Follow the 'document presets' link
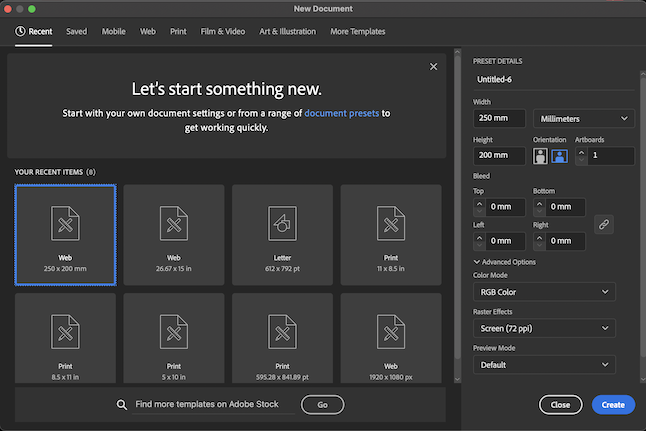Screen dimensions: 646x431 342,113
